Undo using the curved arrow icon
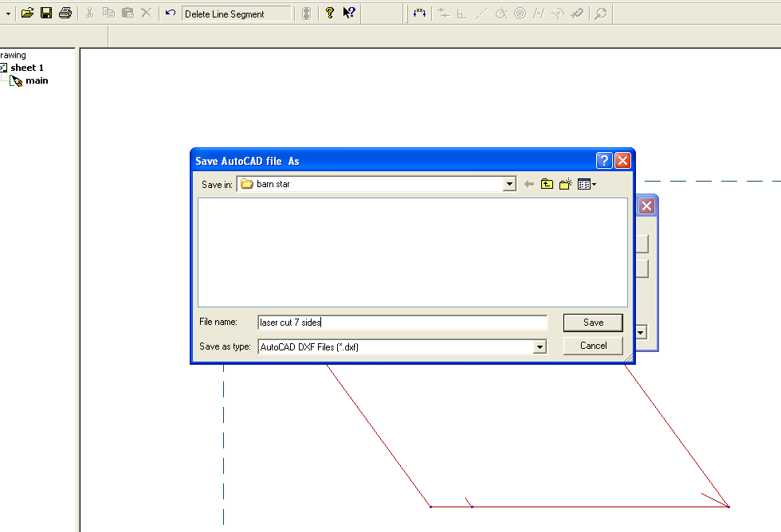781x532 pixels. click(171, 13)
